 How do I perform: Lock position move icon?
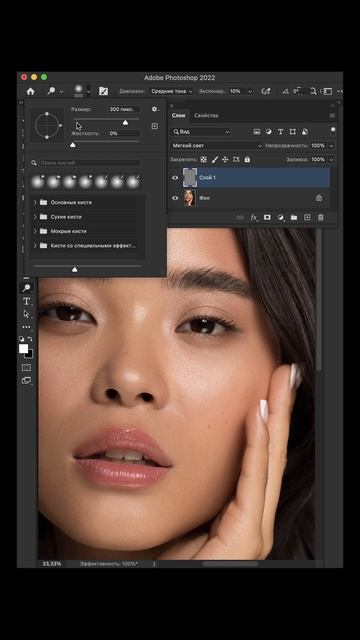click(225, 160)
